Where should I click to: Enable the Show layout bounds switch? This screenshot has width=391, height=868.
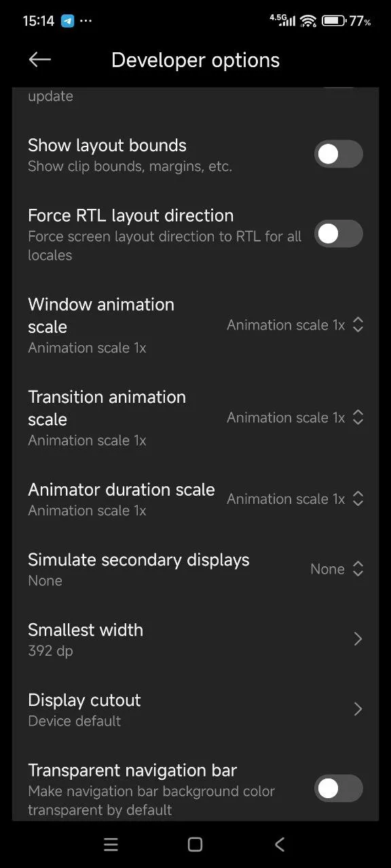pyautogui.click(x=339, y=154)
